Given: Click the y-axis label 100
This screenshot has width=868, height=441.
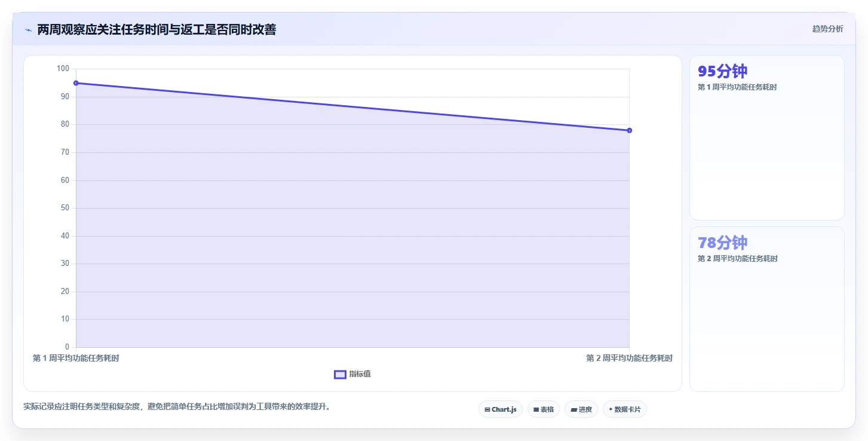Looking at the screenshot, I should click(63, 69).
